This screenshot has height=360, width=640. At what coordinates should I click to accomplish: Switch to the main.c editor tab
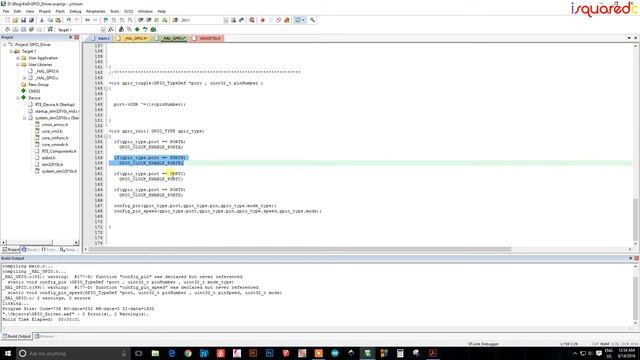pos(101,38)
